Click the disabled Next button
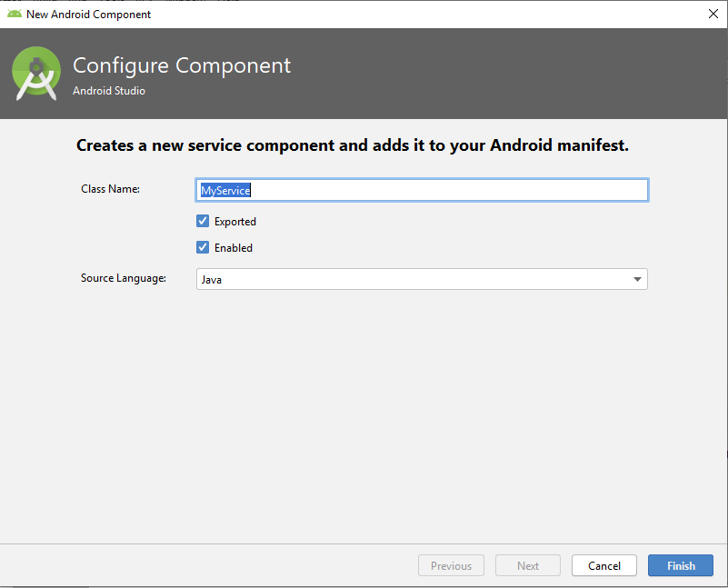This screenshot has height=588, width=728. point(528,565)
